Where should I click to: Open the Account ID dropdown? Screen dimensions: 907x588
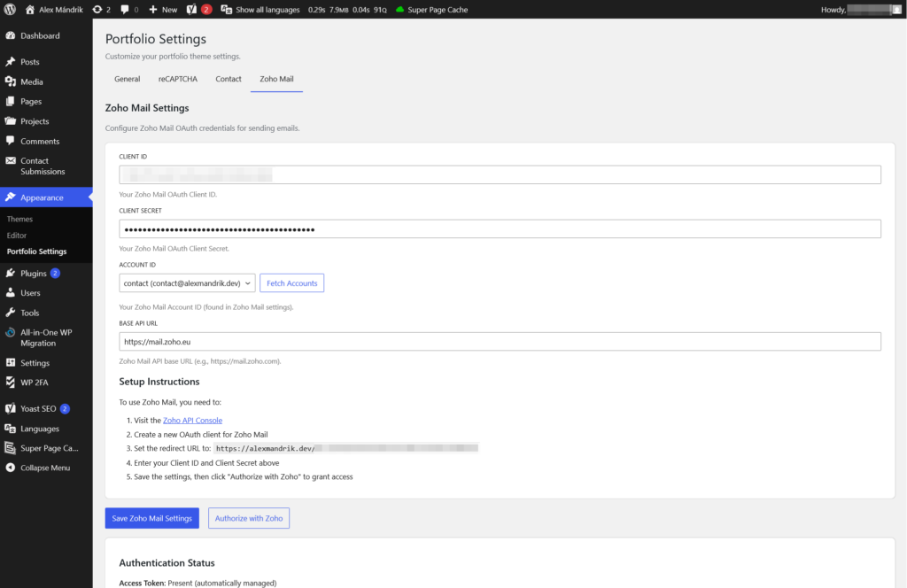[186, 283]
